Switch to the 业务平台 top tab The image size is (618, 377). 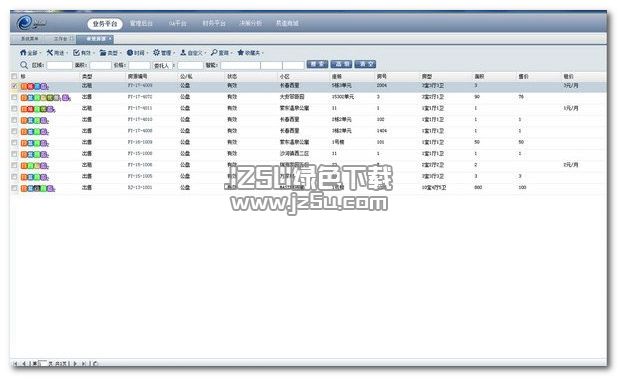tap(105, 24)
